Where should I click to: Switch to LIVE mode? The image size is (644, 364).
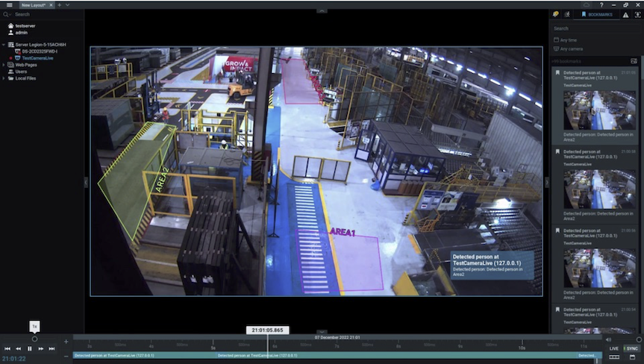pos(614,348)
